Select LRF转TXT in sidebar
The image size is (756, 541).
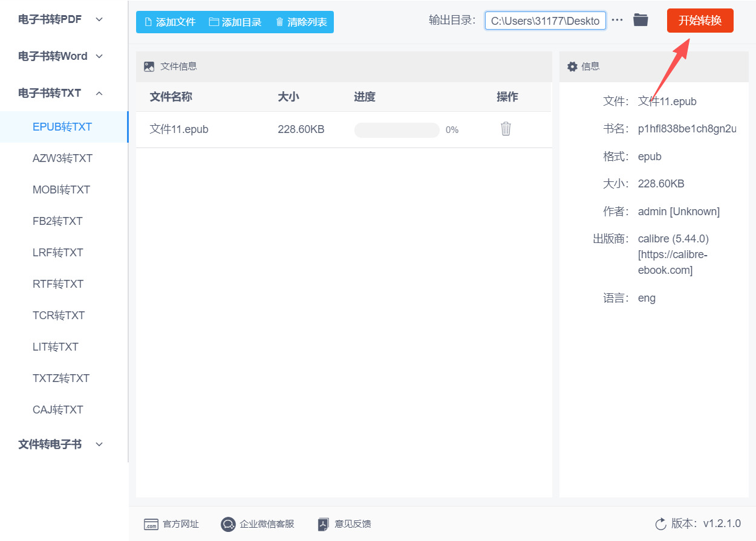click(x=64, y=253)
